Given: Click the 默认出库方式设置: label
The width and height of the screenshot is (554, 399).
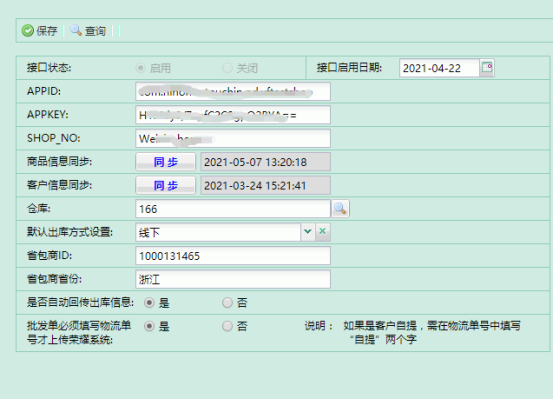Looking at the screenshot, I should coord(70,232).
